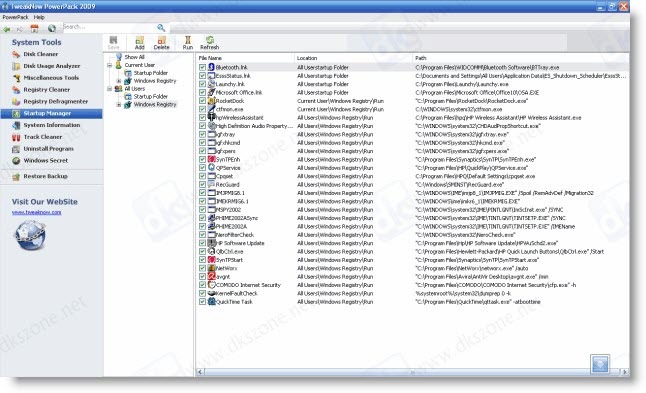
Task: Toggle the RocketDock checkbox
Action: coord(202,101)
